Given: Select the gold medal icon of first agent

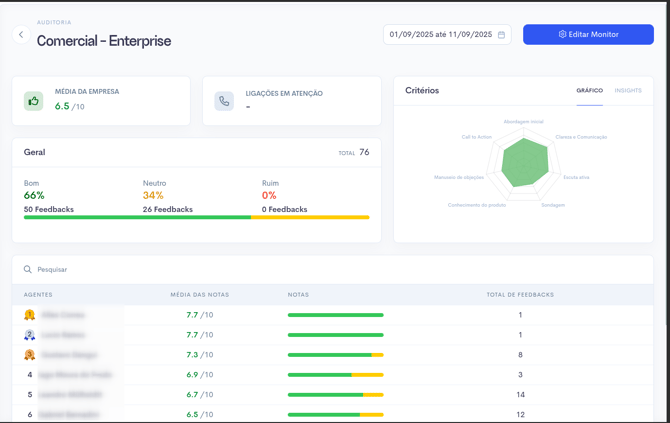Looking at the screenshot, I should [x=29, y=315].
